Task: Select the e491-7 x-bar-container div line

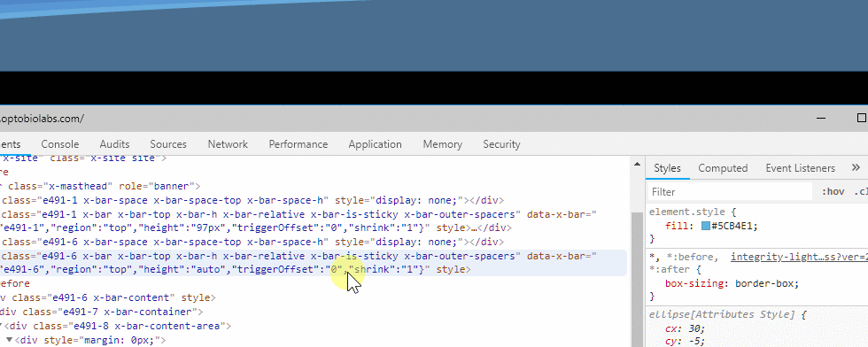Action: click(x=101, y=312)
